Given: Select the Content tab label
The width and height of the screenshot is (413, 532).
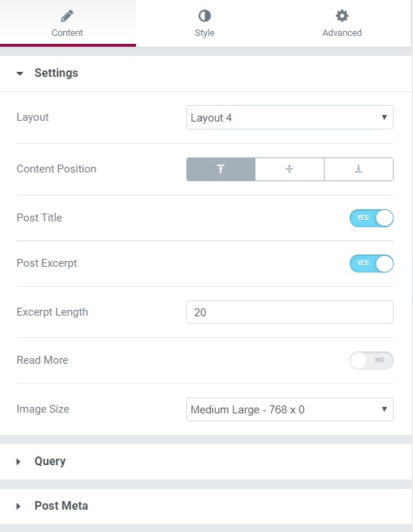Looking at the screenshot, I should pos(67,32).
